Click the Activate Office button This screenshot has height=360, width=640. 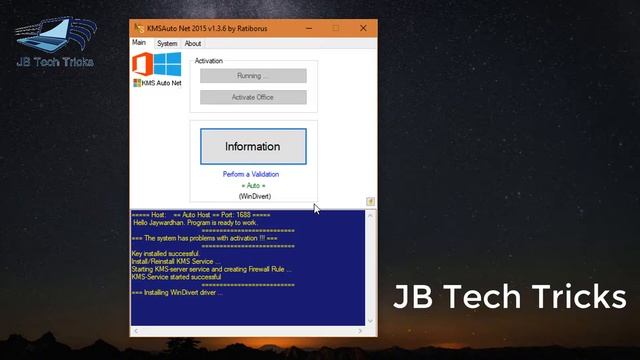[x=253, y=97]
